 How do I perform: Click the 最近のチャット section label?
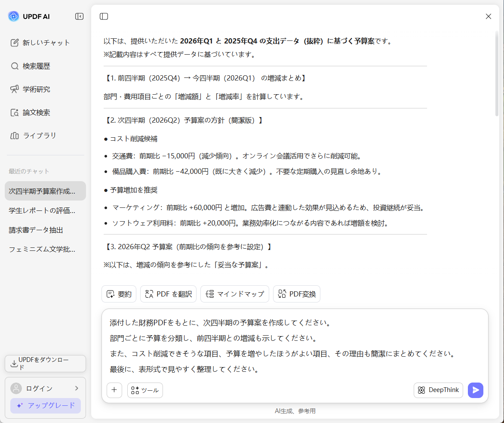point(29,171)
